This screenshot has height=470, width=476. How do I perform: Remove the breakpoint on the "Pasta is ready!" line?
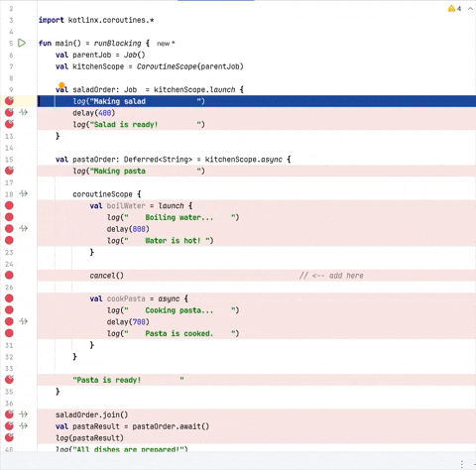[x=9, y=380]
